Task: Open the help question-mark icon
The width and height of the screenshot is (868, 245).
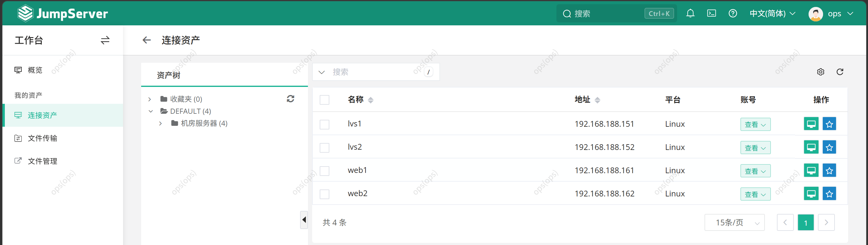Action: pos(733,14)
